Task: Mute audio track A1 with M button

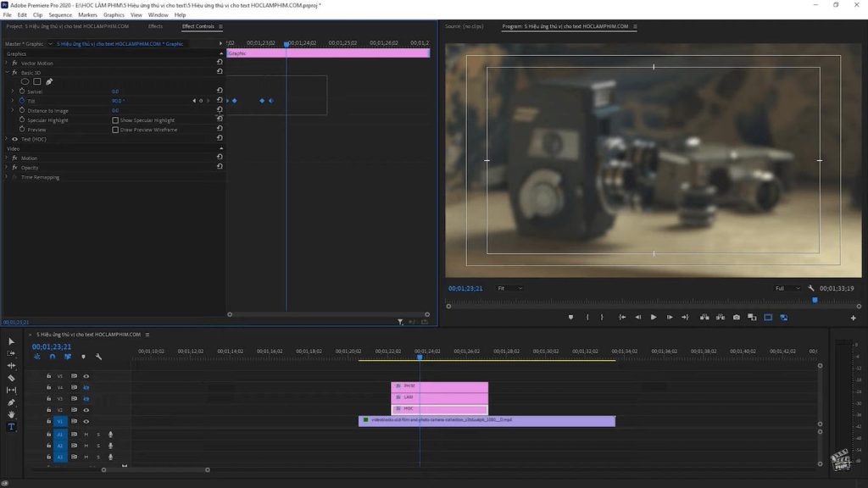Action: [86, 434]
